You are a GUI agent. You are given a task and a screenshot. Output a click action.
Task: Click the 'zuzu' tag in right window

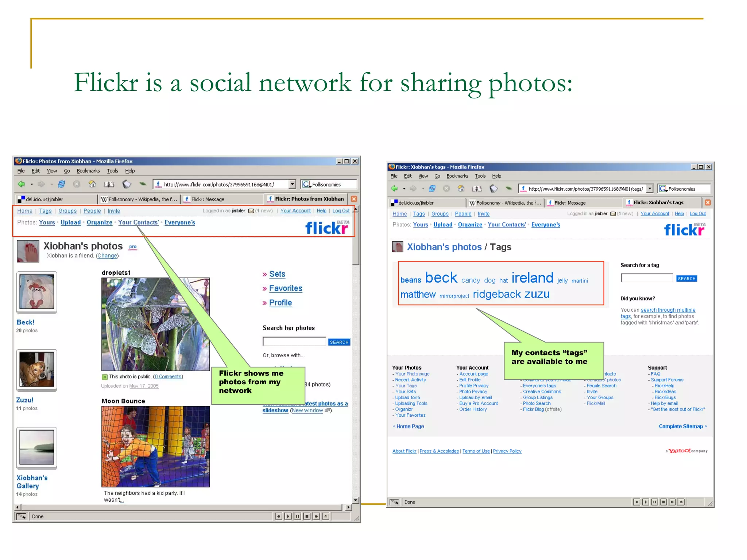(x=537, y=294)
